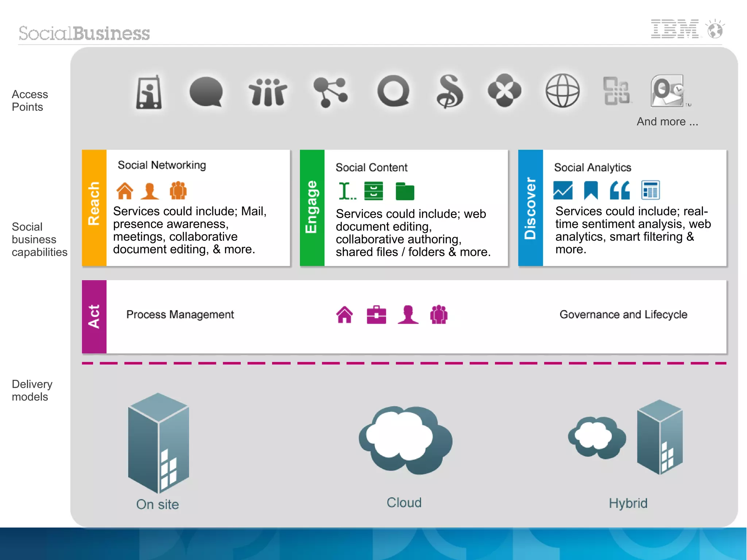The height and width of the screenshot is (560, 747).
Task: Click the Process Management label
Action: point(180,314)
